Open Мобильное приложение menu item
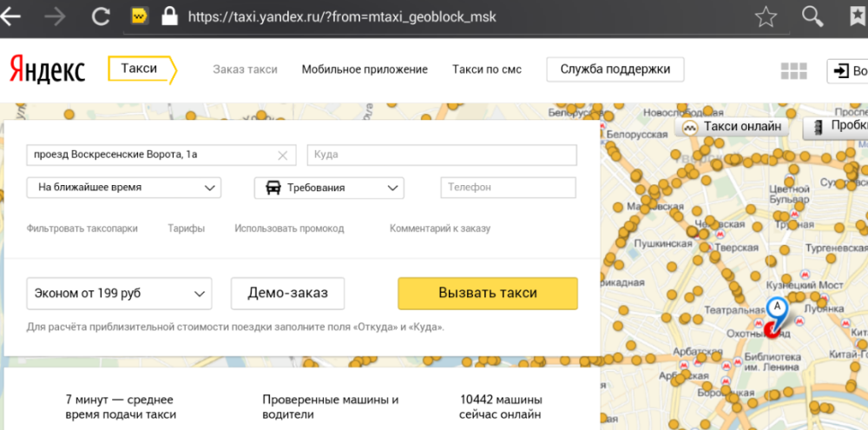Image resolution: width=868 pixels, height=430 pixels. (x=365, y=69)
